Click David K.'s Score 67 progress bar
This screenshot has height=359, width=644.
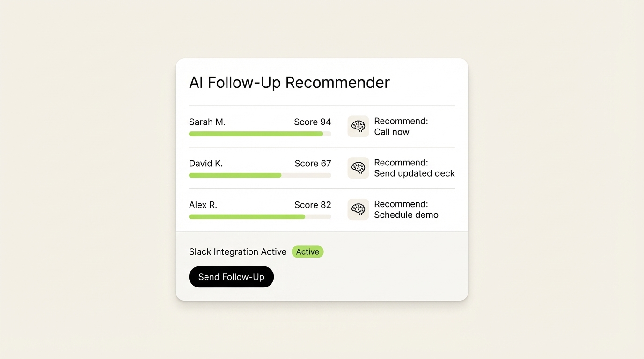pyautogui.click(x=260, y=175)
